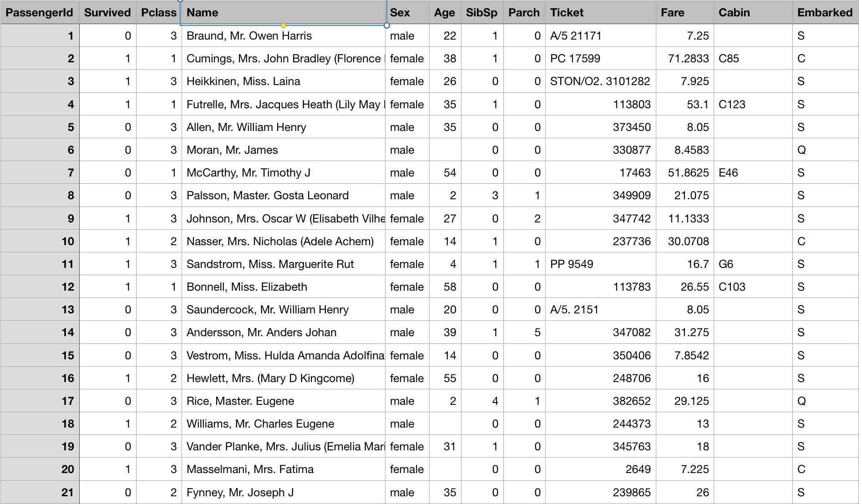Select ticket cell 2649
Image resolution: width=862 pixels, height=504 pixels.
click(600, 469)
